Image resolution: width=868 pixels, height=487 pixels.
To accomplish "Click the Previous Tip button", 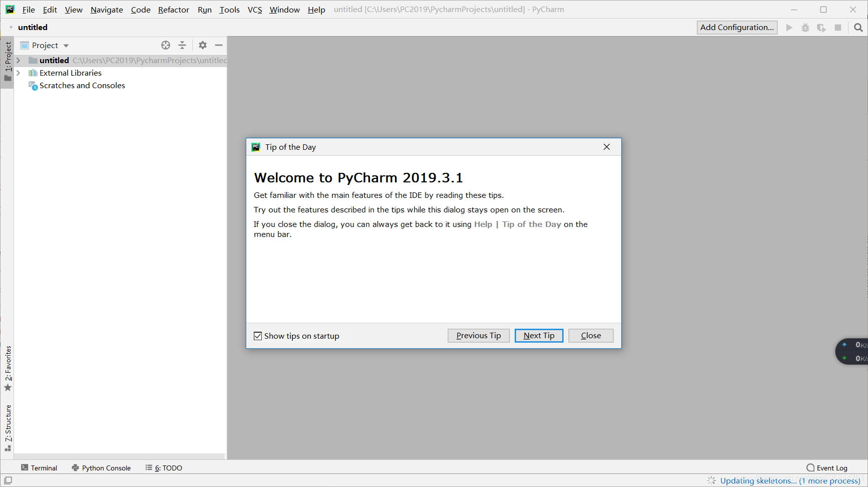I will tap(479, 336).
